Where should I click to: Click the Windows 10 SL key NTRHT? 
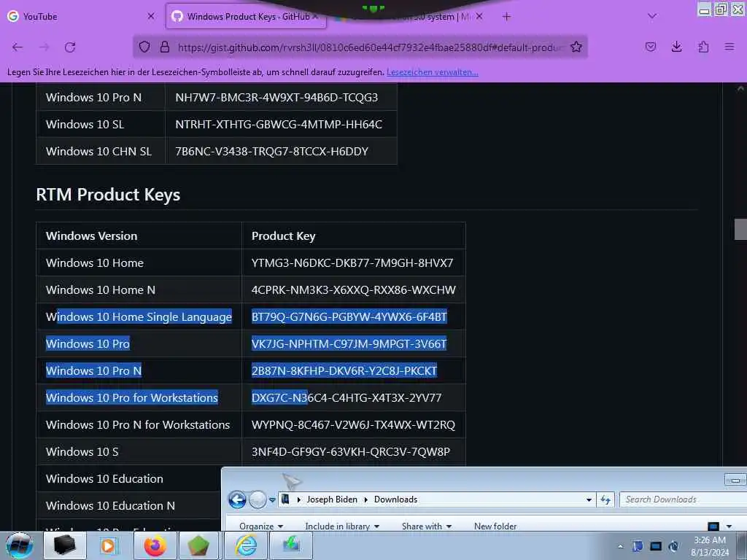click(279, 124)
